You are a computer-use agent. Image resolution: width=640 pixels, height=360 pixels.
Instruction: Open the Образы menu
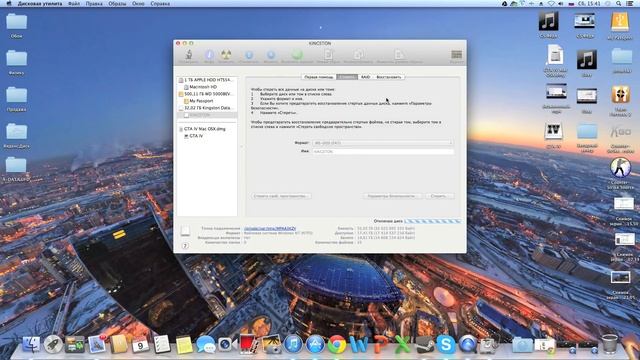click(x=117, y=3)
